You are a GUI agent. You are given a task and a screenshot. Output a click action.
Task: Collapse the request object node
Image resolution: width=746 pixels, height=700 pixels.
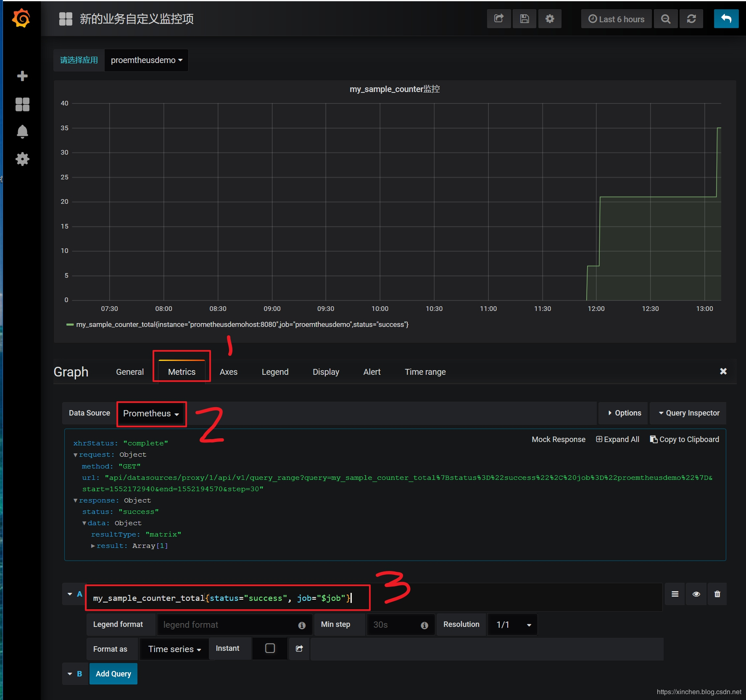(76, 455)
